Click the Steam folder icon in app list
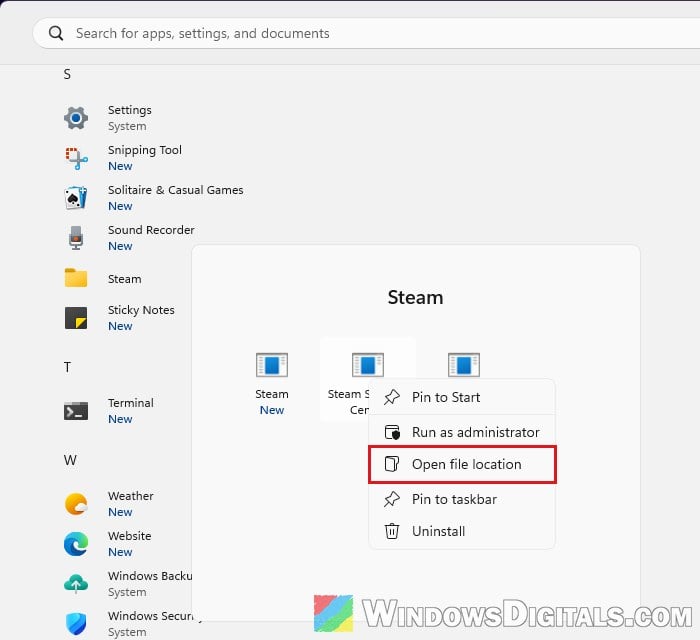The height and width of the screenshot is (640, 700). point(76,278)
